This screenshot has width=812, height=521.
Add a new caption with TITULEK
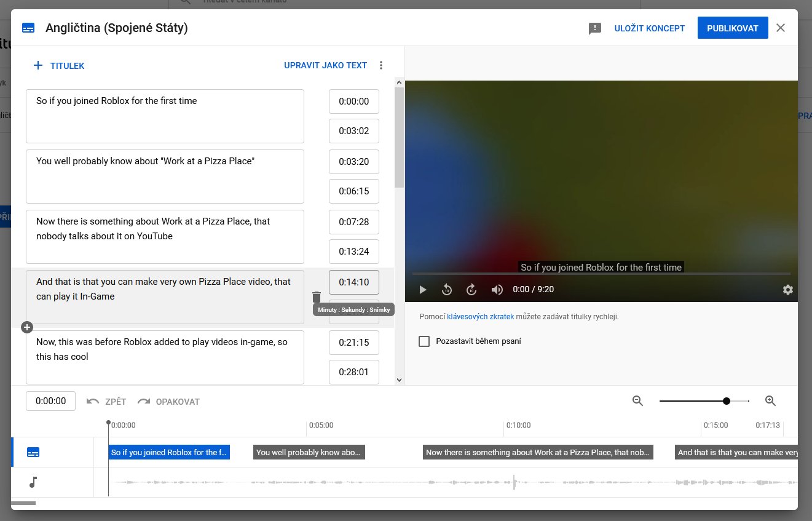pyautogui.click(x=59, y=65)
